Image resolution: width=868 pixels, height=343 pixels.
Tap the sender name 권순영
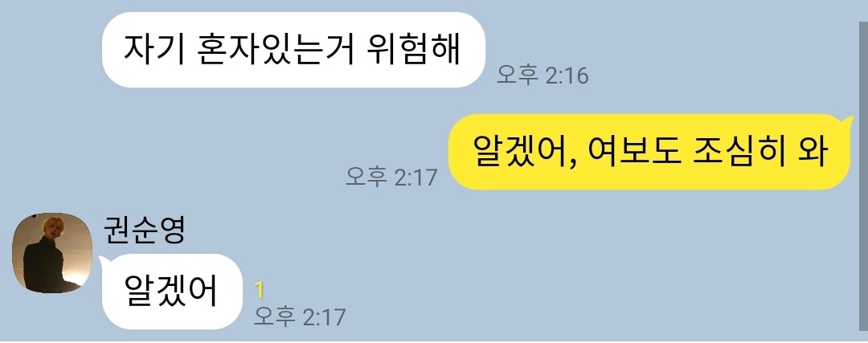(144, 231)
